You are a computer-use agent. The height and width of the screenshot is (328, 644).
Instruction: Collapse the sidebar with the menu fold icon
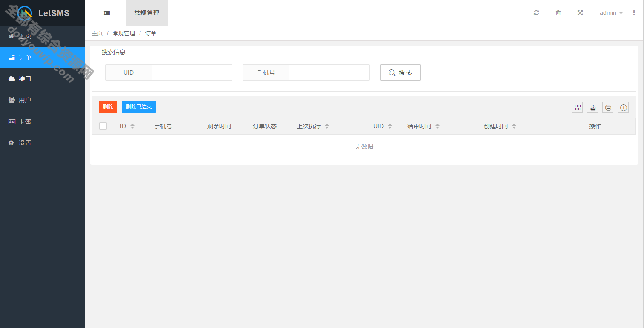click(107, 13)
